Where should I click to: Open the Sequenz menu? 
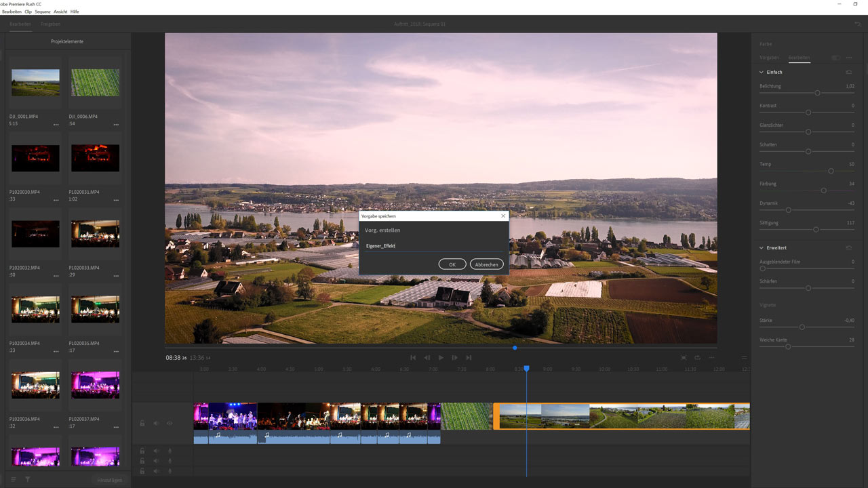[x=43, y=12]
